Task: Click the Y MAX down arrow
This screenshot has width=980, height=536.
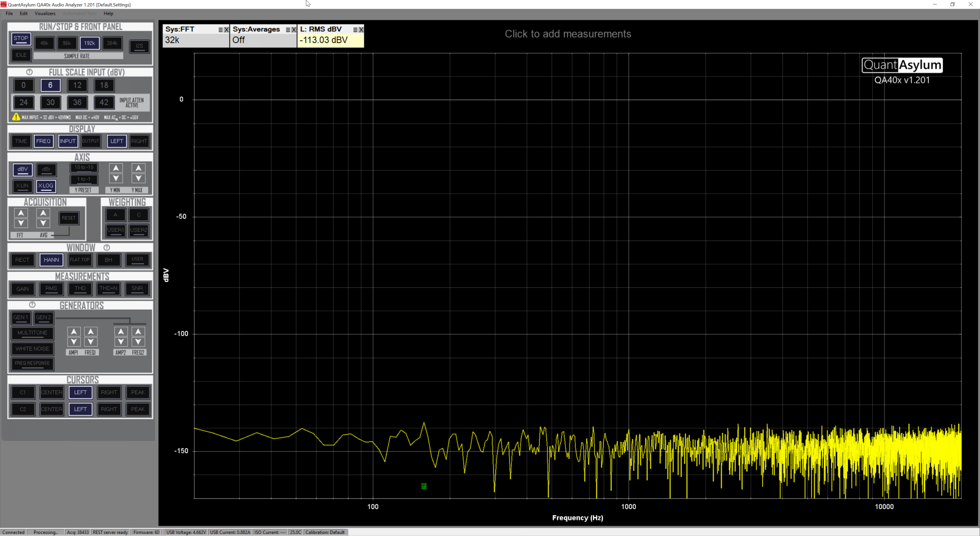Action: click(138, 178)
